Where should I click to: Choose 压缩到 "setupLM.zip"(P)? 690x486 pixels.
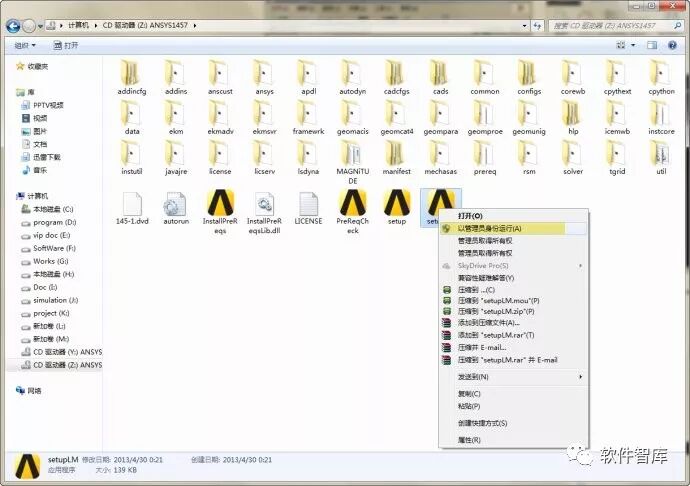click(x=513, y=311)
